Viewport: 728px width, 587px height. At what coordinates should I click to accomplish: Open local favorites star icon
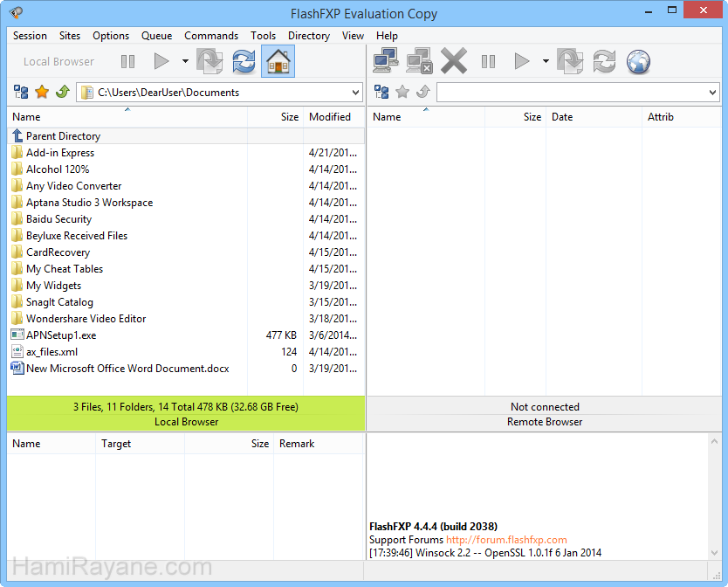click(42, 92)
